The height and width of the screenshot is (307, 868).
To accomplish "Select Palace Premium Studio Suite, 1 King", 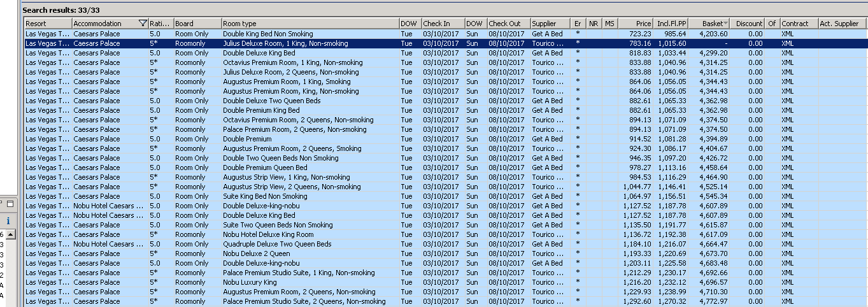I will click(x=446, y=273).
